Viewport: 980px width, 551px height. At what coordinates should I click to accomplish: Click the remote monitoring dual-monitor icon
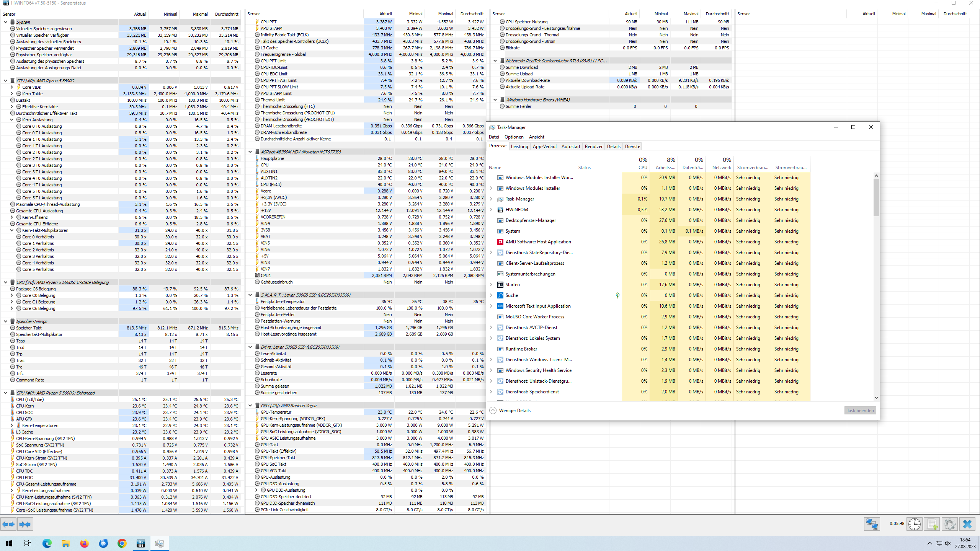872,524
